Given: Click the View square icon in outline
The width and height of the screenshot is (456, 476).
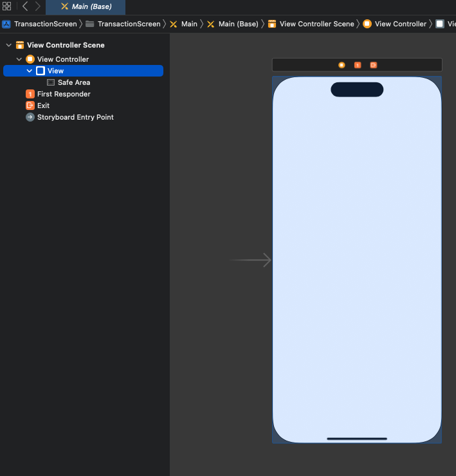Looking at the screenshot, I should click(41, 71).
